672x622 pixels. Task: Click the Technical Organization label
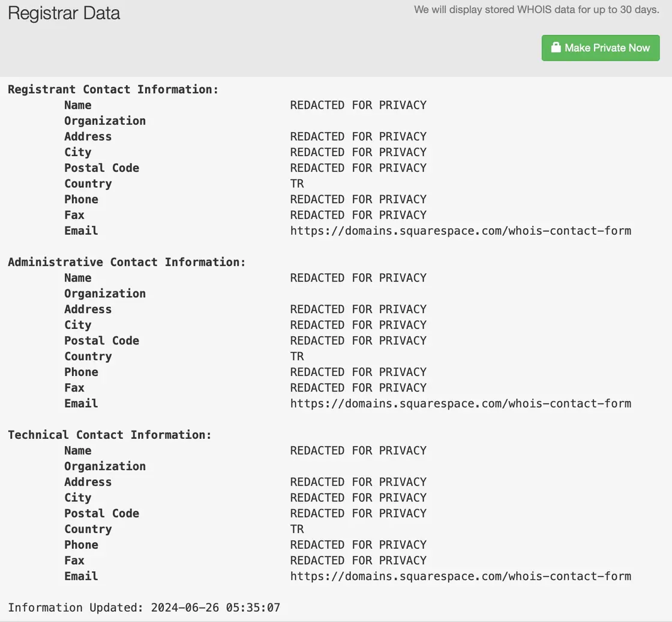105,466
